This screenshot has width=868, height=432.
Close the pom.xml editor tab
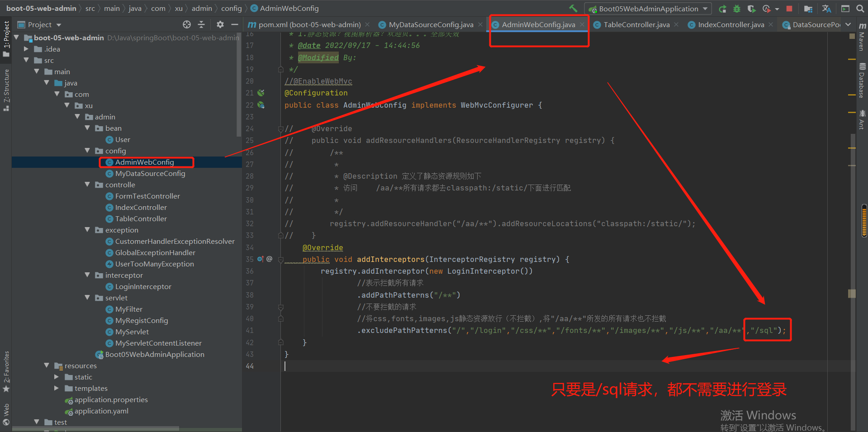click(367, 24)
